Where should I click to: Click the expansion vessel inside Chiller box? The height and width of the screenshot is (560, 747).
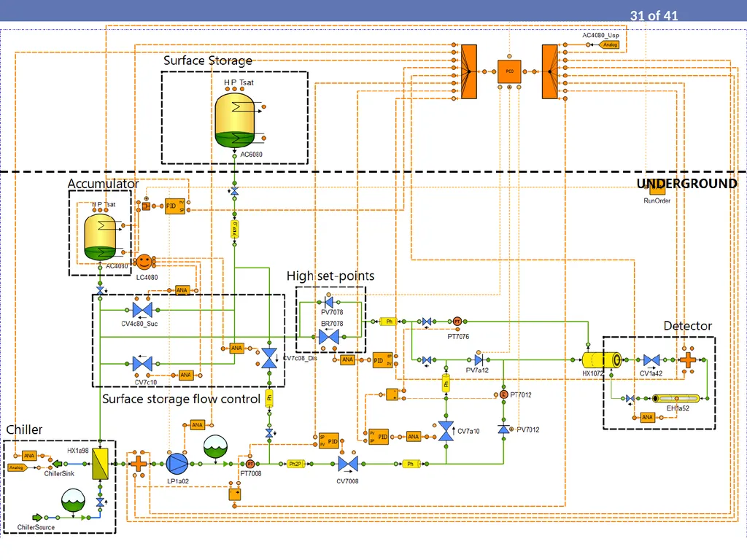pos(74,500)
